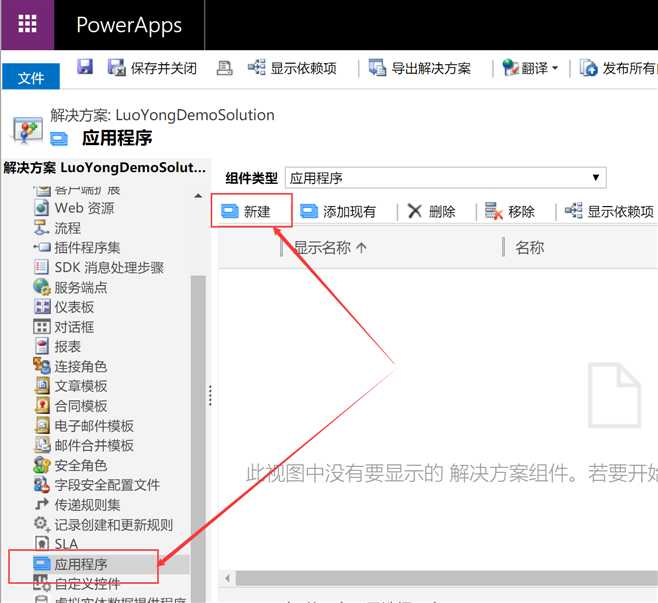The height and width of the screenshot is (603, 658).
Task: Select SDK 消息处理步骤 item
Action: (99, 267)
